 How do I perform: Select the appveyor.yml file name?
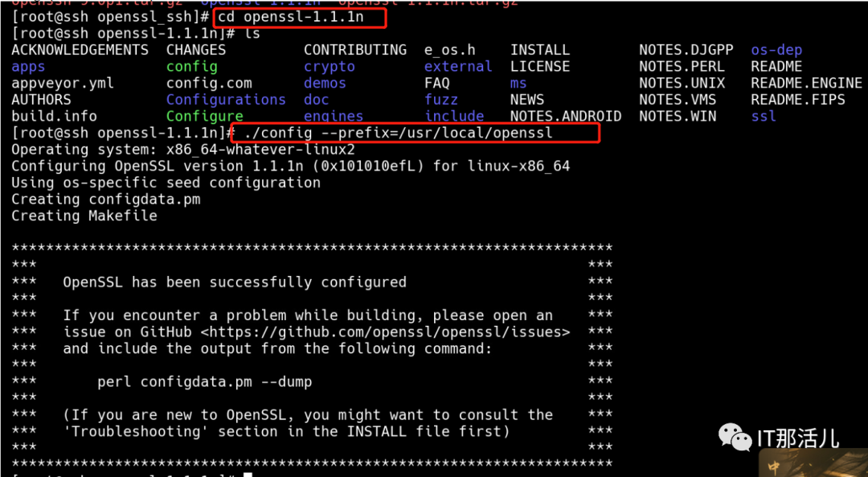(63, 84)
